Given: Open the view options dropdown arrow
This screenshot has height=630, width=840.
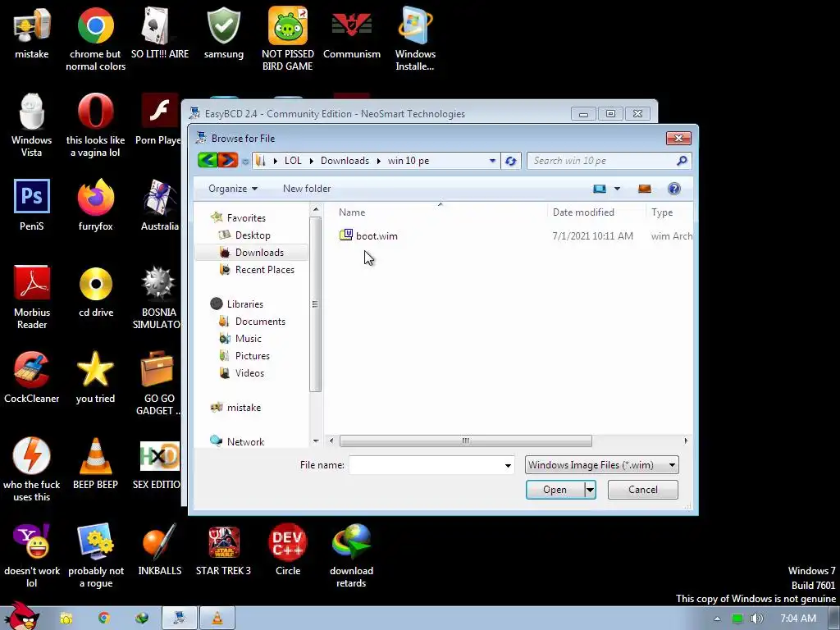Looking at the screenshot, I should point(617,189).
